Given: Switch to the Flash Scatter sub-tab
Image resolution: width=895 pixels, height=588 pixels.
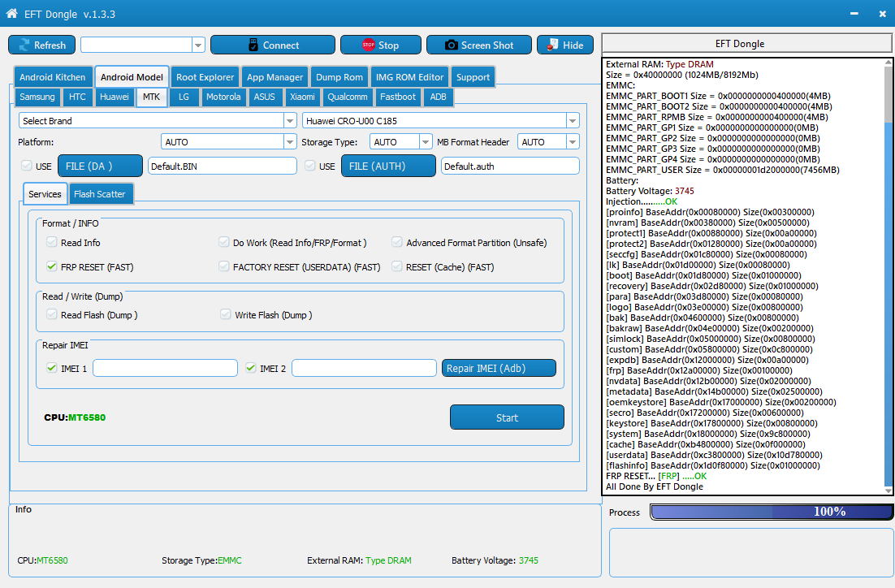Looking at the screenshot, I should 101,194.
